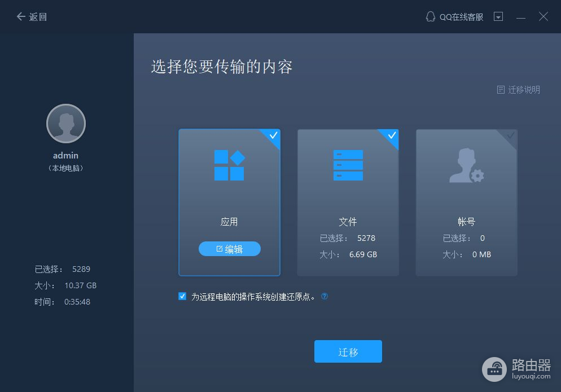Enable the Accounts card checkmark
The width and height of the screenshot is (561, 392).
tap(510, 136)
